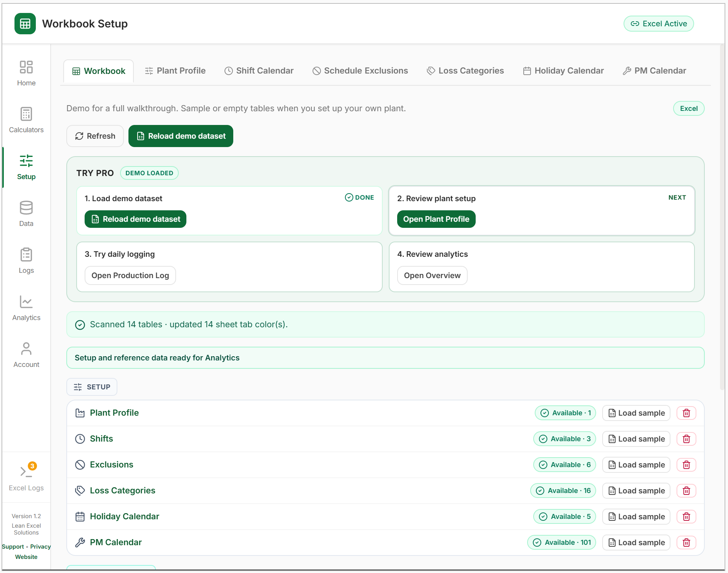Delete the PM Calendar table
Screen dimensions: 728x573
686,543
